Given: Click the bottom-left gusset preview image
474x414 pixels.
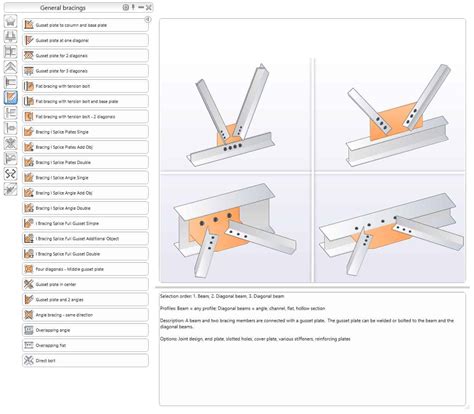Looking at the screenshot, I should click(x=235, y=228).
